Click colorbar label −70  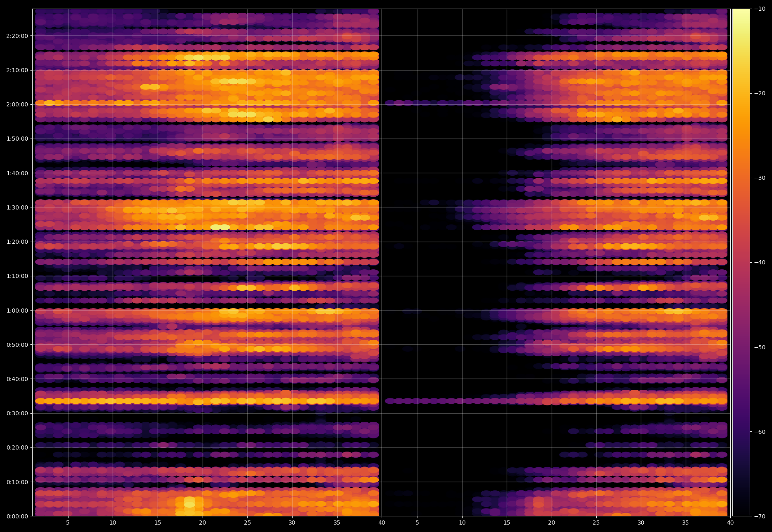pyautogui.click(x=760, y=516)
